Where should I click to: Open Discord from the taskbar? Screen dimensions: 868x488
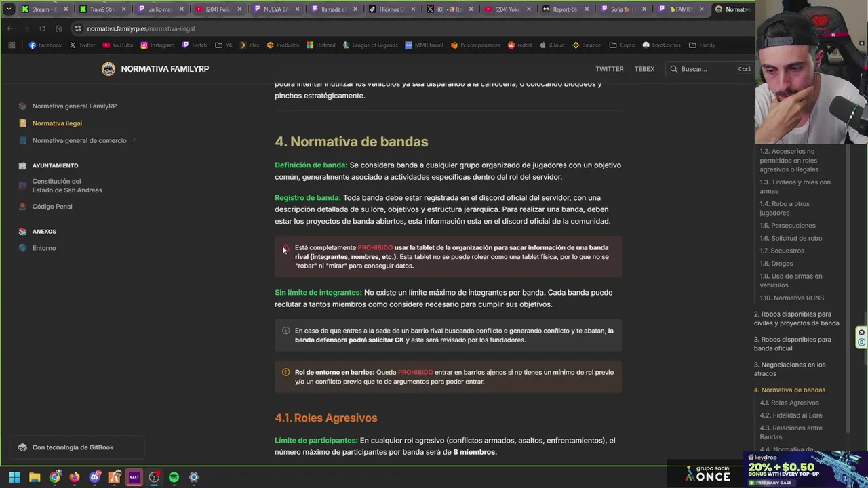tap(94, 477)
